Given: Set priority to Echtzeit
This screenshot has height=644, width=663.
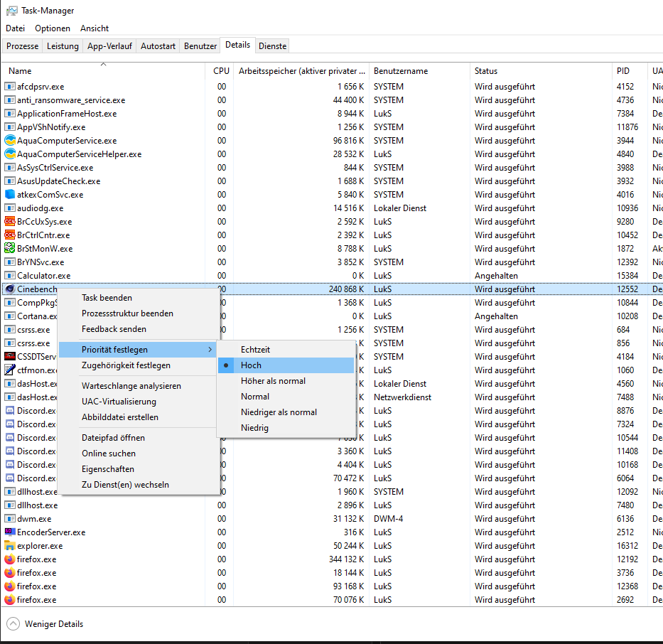Looking at the screenshot, I should [x=286, y=350].
